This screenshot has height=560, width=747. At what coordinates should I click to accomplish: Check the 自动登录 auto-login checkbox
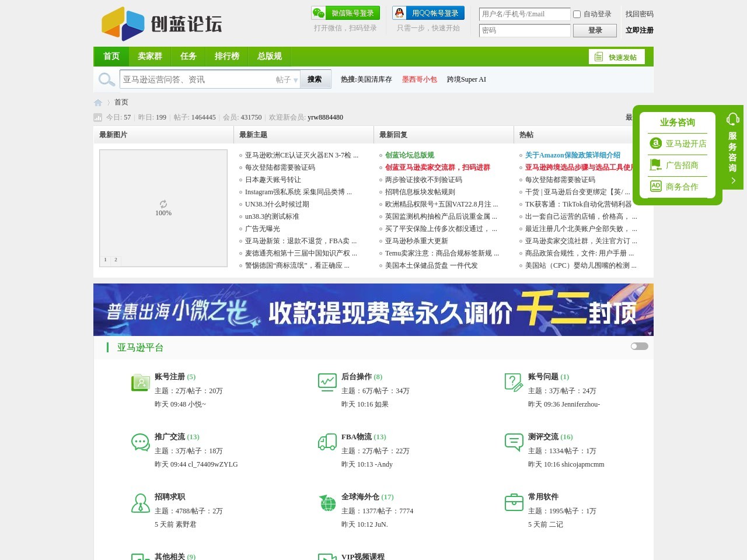577,14
